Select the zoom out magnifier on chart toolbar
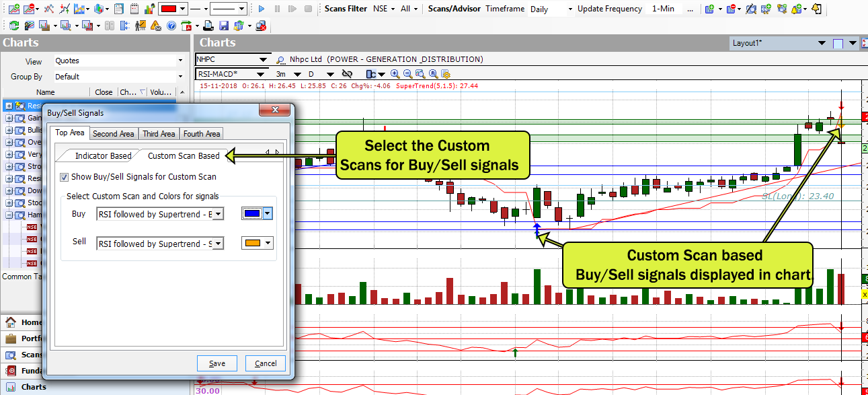 tap(407, 74)
